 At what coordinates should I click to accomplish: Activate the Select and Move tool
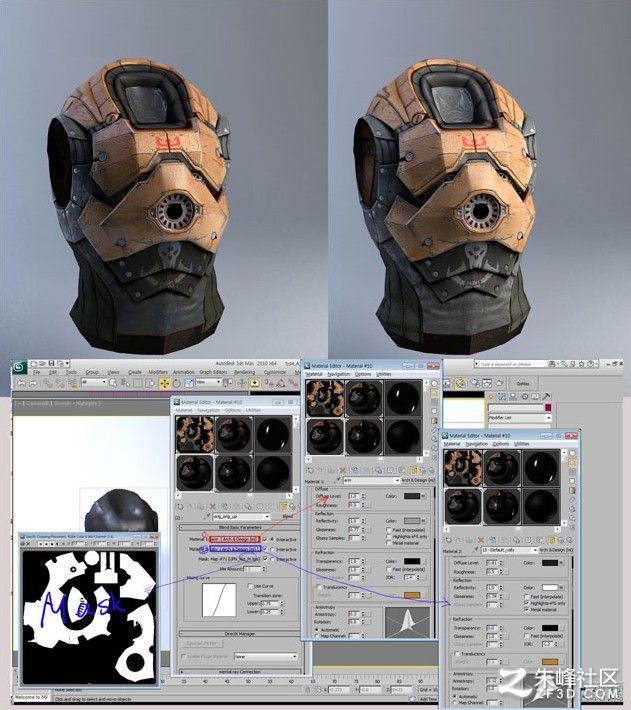164,383
